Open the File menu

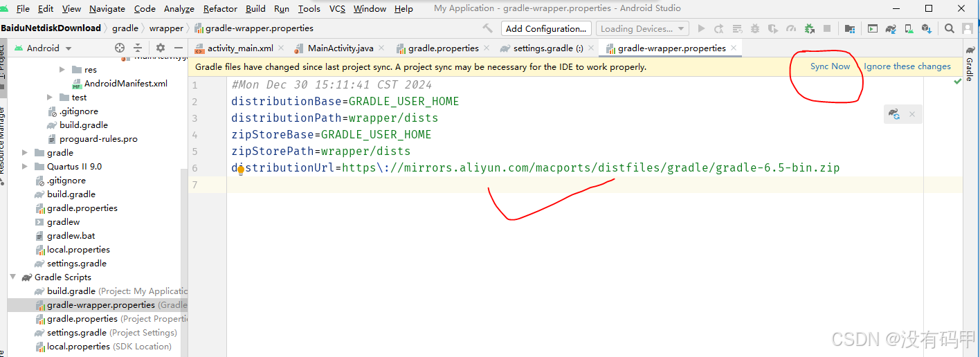click(23, 9)
